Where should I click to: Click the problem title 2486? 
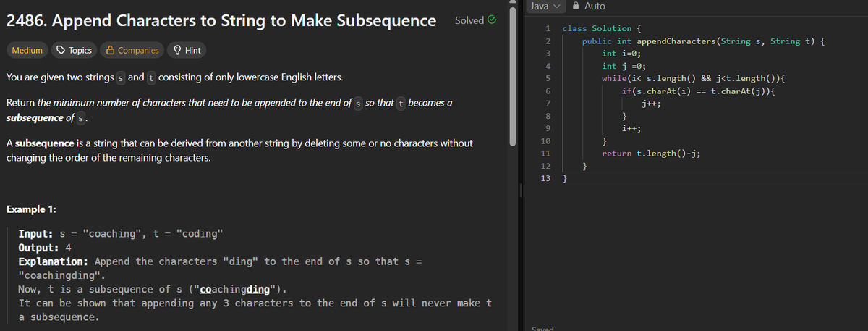[x=221, y=21]
